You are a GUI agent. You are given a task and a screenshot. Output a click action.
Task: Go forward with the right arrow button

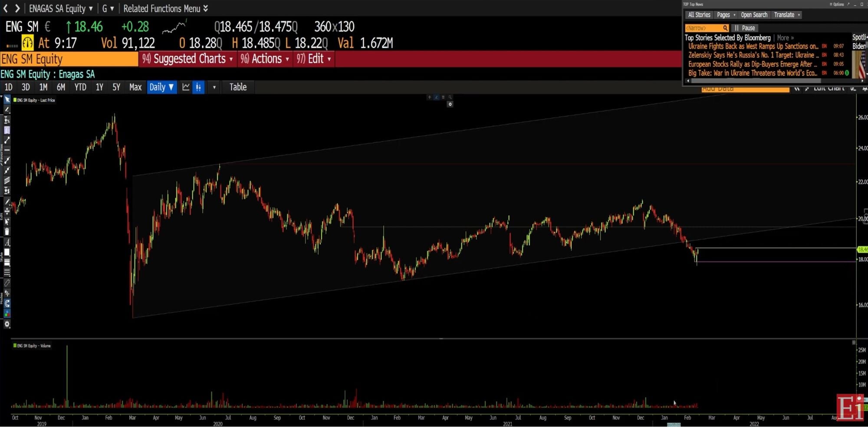coord(17,8)
